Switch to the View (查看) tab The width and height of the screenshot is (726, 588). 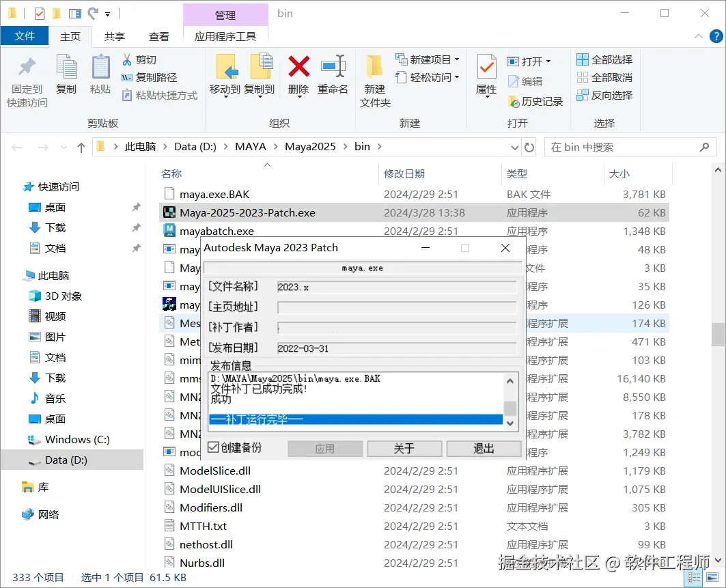point(159,37)
